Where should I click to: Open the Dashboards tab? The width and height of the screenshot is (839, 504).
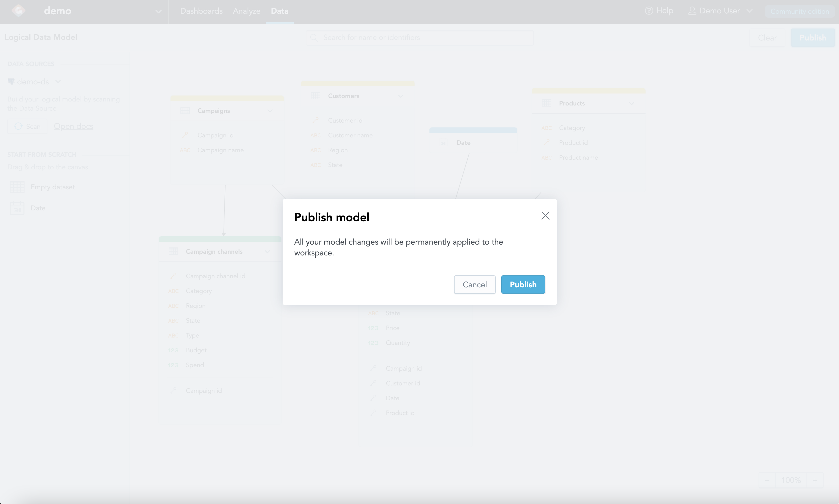[x=201, y=11]
